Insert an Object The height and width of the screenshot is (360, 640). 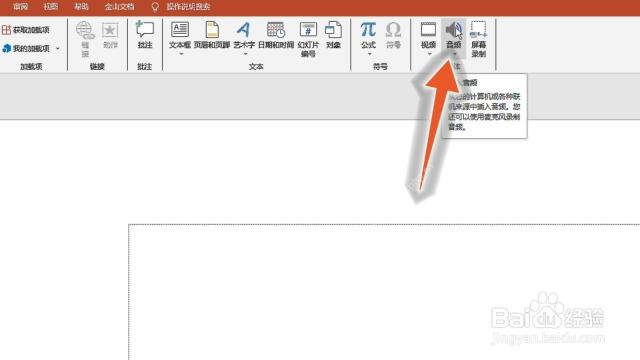(x=333, y=35)
